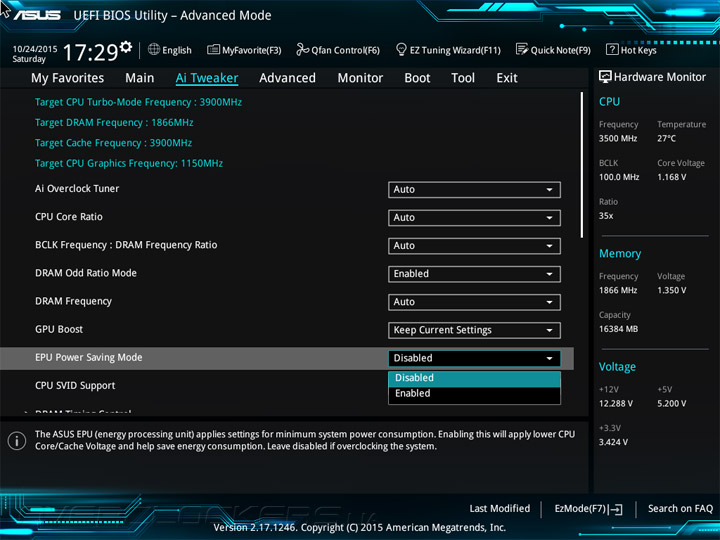Expand the DRAM Frequency dropdown
Screen dimensions: 720x540
pos(474,302)
